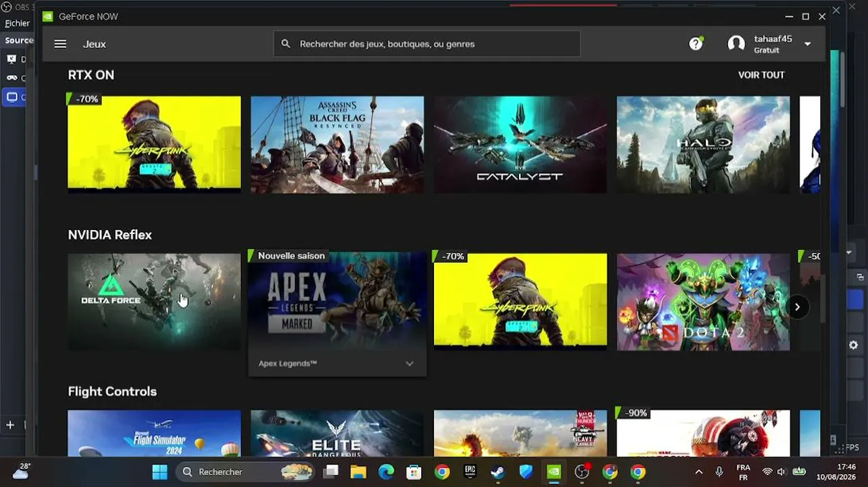
Task: Open the Windows Start menu
Action: [x=160, y=472]
